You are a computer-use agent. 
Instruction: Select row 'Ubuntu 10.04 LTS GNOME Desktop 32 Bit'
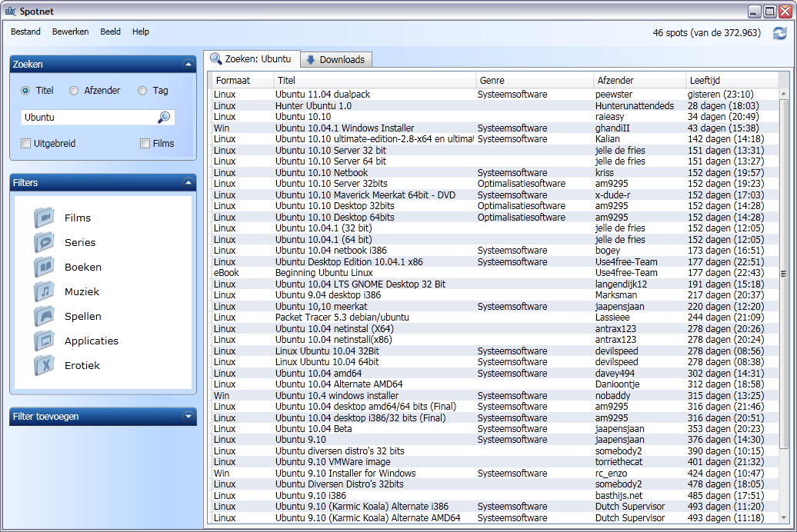(x=495, y=284)
